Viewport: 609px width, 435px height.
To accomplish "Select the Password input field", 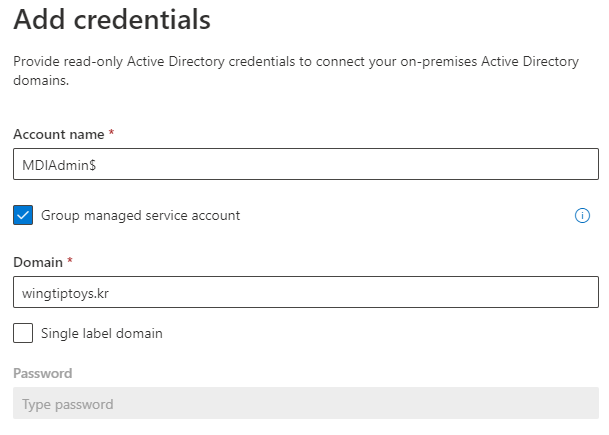I will click(305, 404).
